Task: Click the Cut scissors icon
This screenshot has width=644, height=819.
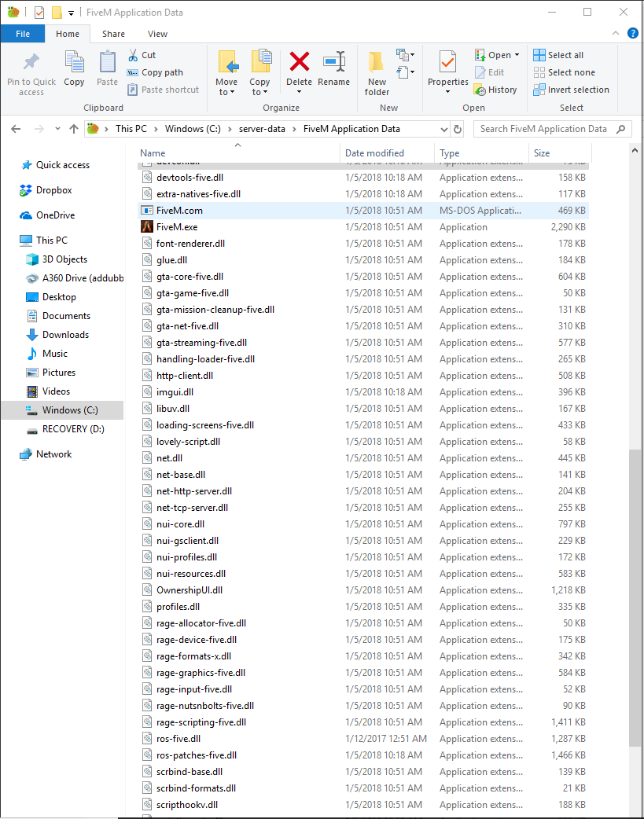Action: (x=134, y=55)
